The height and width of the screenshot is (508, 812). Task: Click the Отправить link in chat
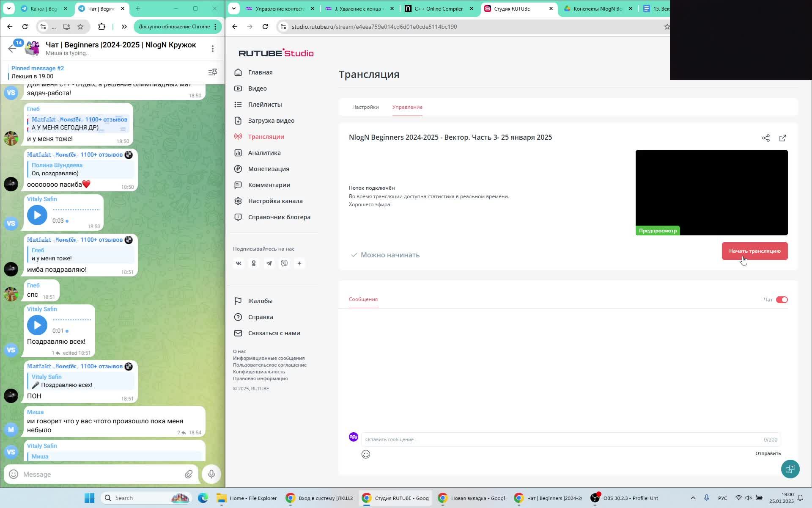[x=768, y=453]
